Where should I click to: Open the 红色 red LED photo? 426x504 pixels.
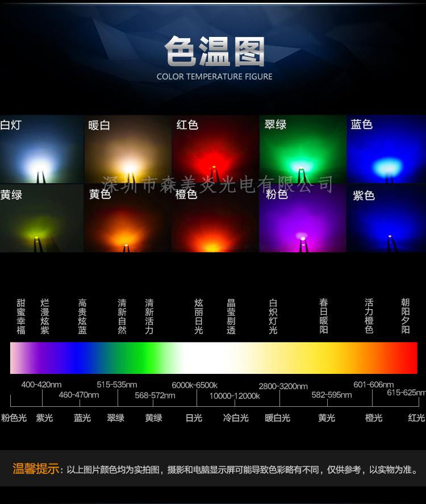coord(215,149)
